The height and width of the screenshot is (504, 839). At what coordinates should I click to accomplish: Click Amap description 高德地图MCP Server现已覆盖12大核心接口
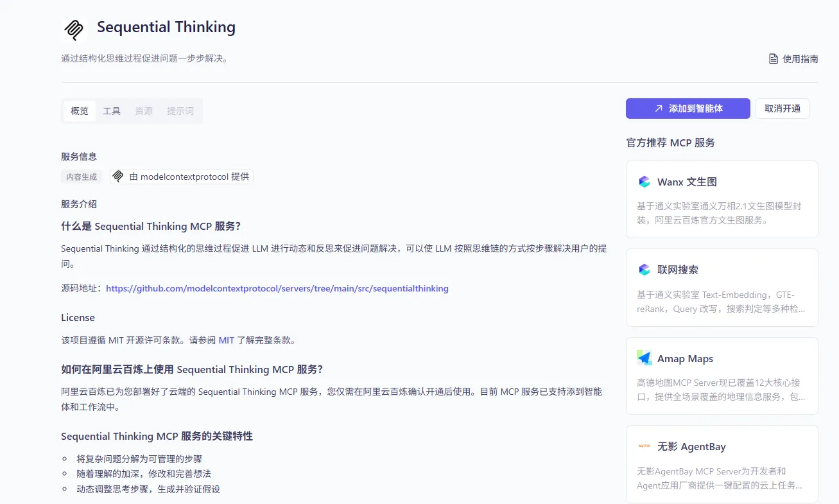[721, 390]
